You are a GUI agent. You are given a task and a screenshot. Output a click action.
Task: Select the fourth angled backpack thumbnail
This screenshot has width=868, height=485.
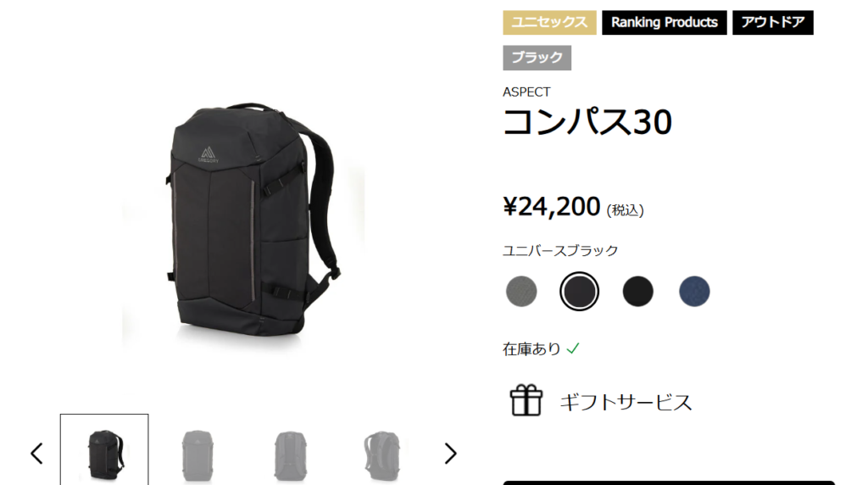click(382, 454)
